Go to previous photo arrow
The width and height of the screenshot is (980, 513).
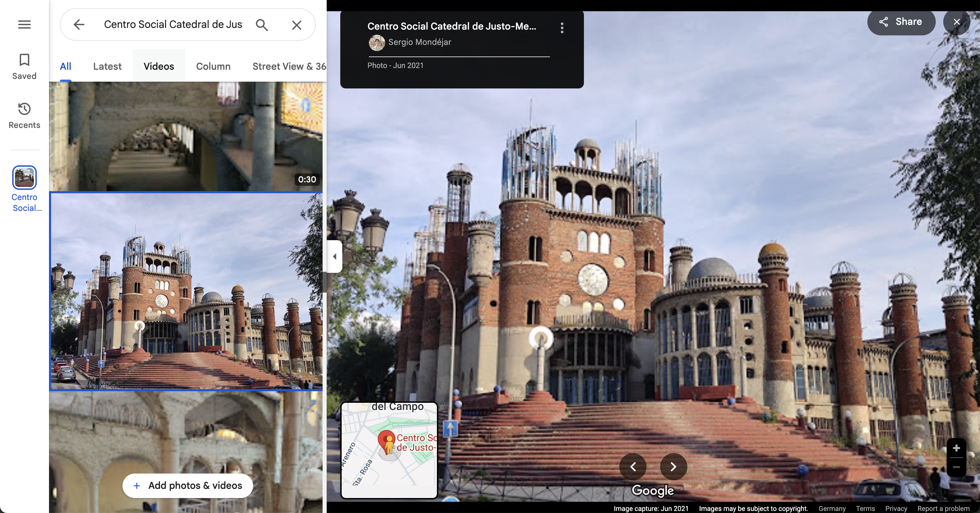coord(633,467)
